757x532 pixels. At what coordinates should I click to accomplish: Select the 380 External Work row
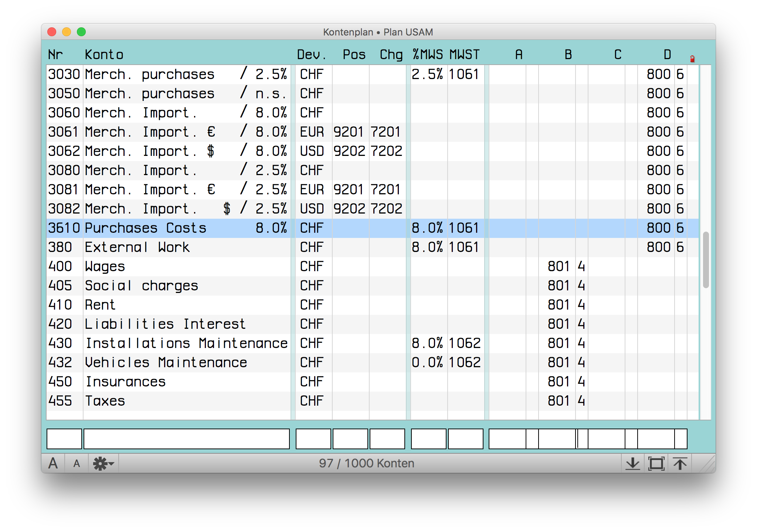[x=185, y=247]
